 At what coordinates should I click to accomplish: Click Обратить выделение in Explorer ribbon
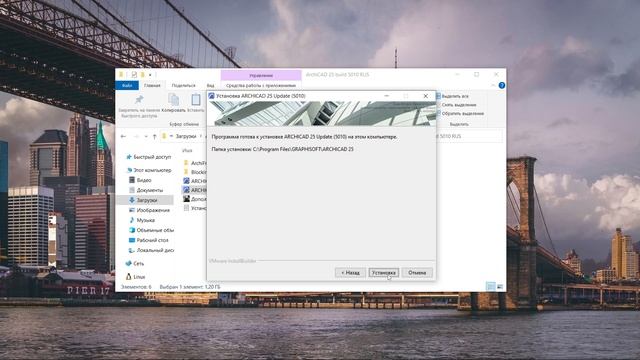460,113
